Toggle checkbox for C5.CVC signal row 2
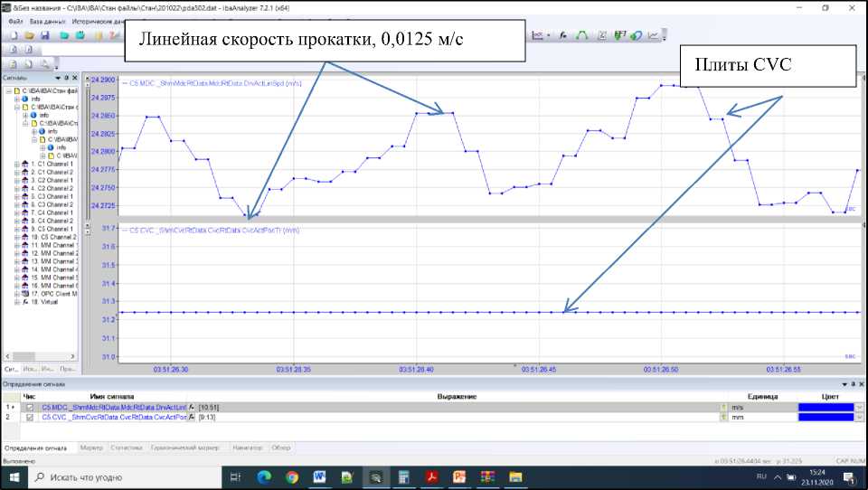The width and height of the screenshot is (868, 490). 30,417
